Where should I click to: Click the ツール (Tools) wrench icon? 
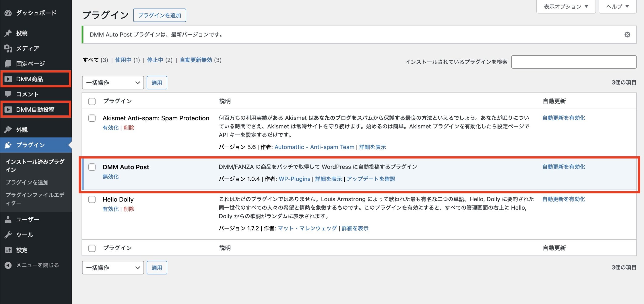pos(8,235)
